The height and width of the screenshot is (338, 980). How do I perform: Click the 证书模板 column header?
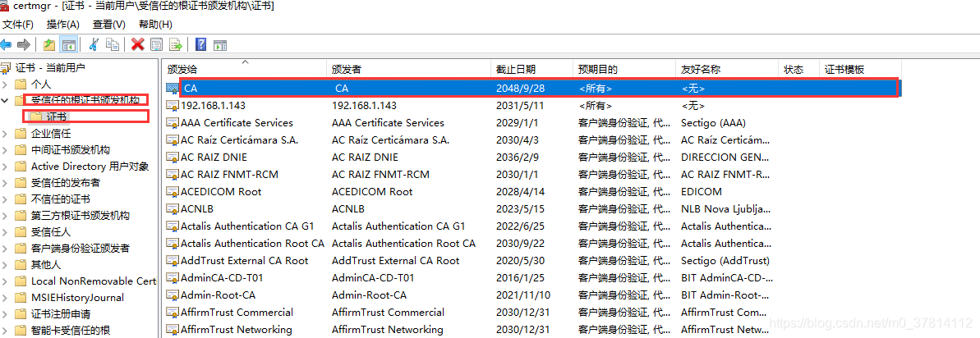(860, 69)
